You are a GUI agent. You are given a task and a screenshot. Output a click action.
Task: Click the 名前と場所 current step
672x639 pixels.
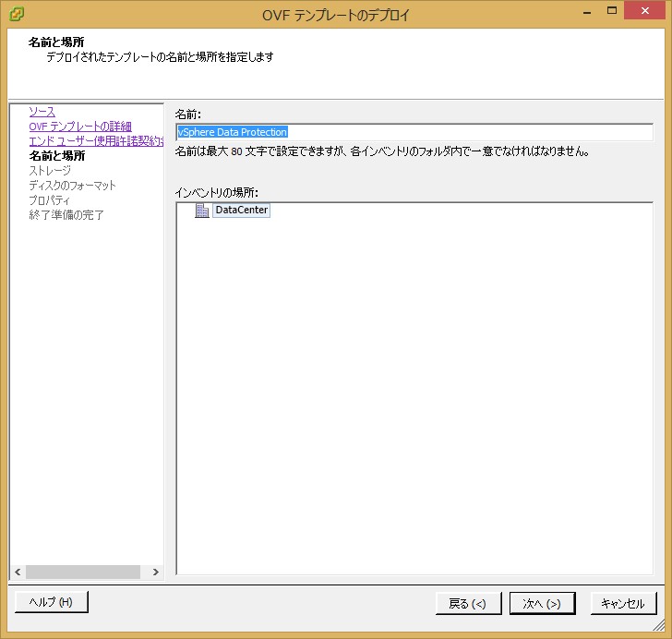pos(56,156)
